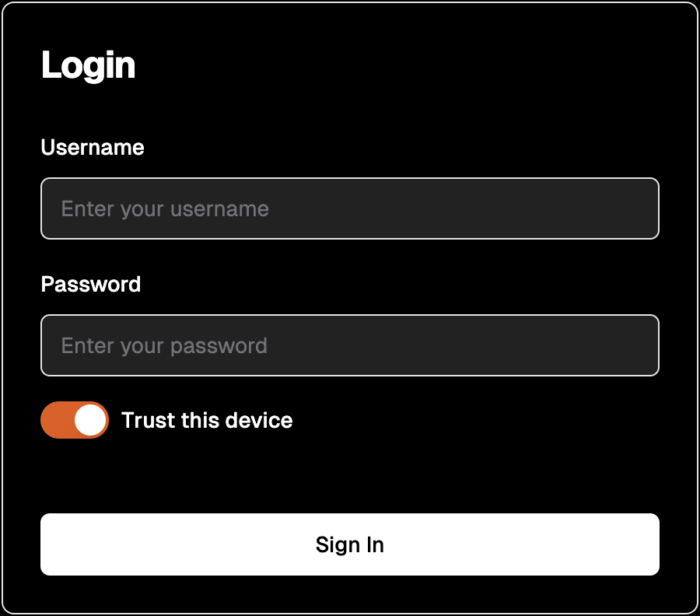Click the "Trust this device" label text

pos(207,420)
